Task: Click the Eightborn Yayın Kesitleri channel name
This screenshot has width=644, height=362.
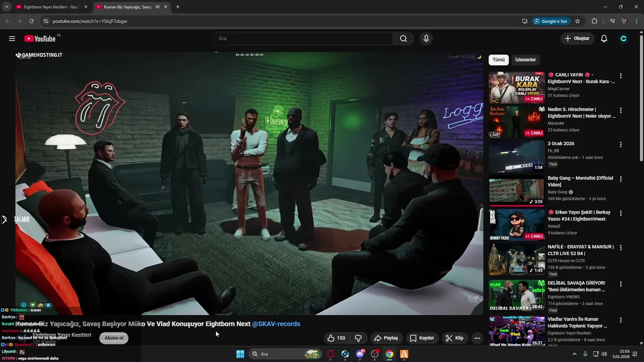Action: pyautogui.click(x=62, y=335)
